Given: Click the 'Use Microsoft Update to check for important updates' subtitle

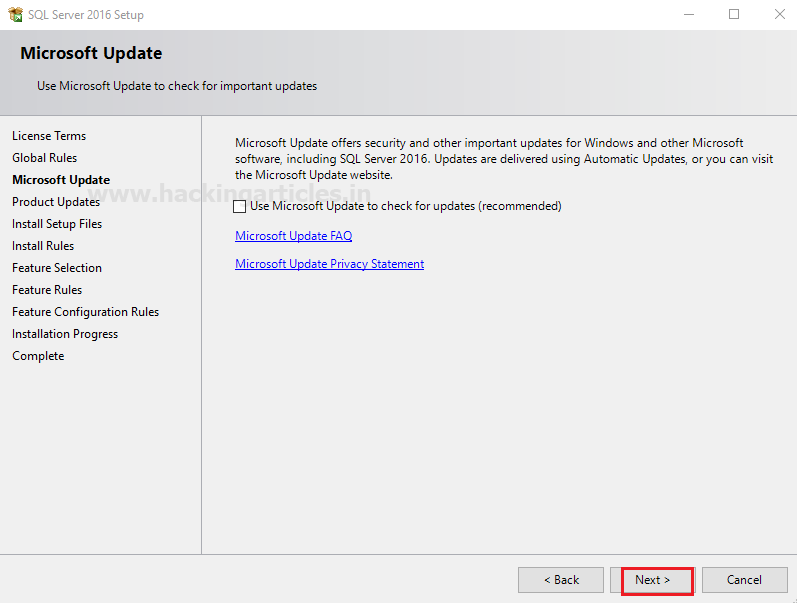Looking at the screenshot, I should point(177,86).
